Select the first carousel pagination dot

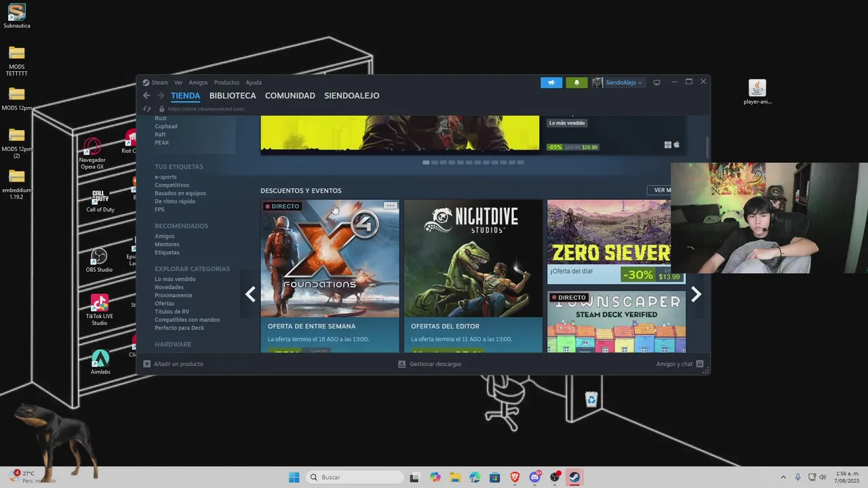pos(426,163)
